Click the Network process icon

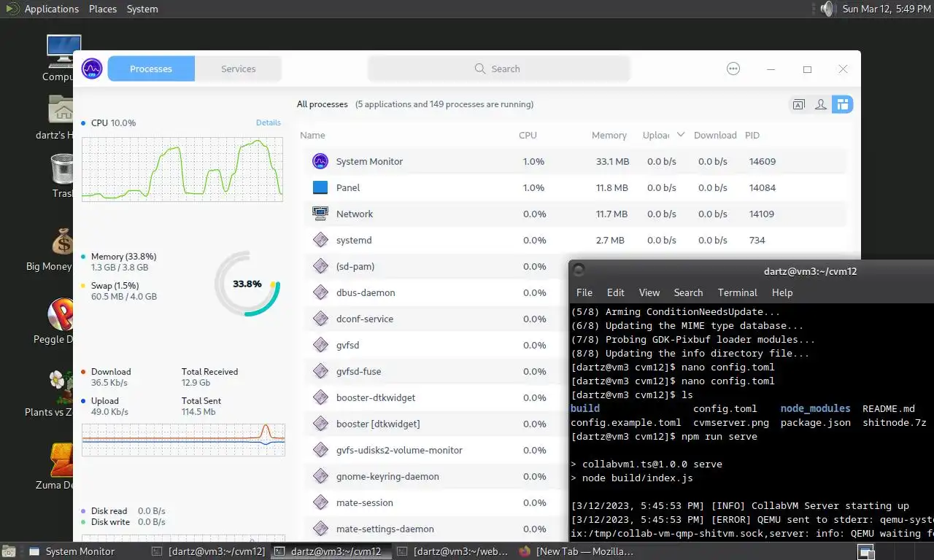[320, 214]
